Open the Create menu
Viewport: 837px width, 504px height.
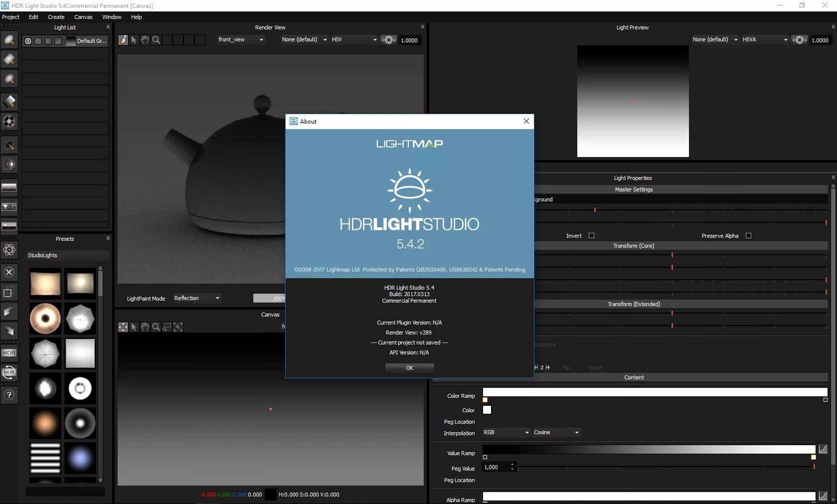(56, 17)
